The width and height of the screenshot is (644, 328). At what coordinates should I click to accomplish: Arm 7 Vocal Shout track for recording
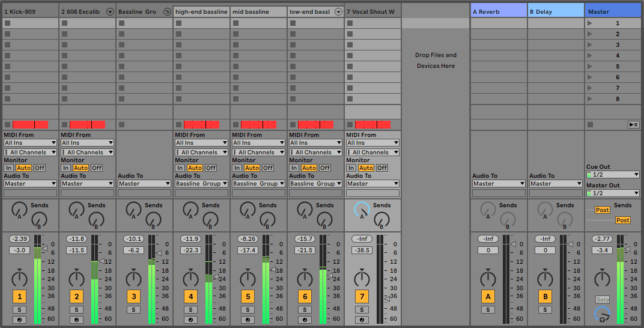[x=362, y=320]
